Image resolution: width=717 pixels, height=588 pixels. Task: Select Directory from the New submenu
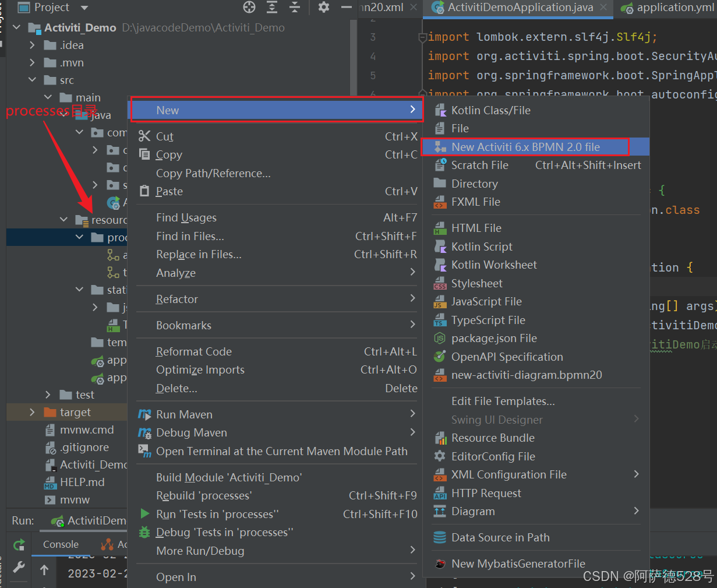tap(475, 184)
